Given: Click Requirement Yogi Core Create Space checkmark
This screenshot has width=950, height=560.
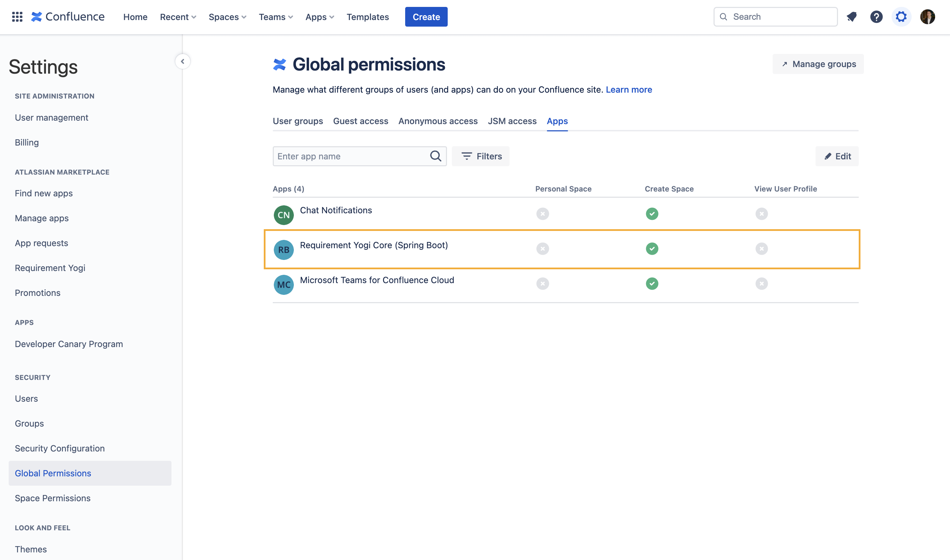Looking at the screenshot, I should [652, 249].
